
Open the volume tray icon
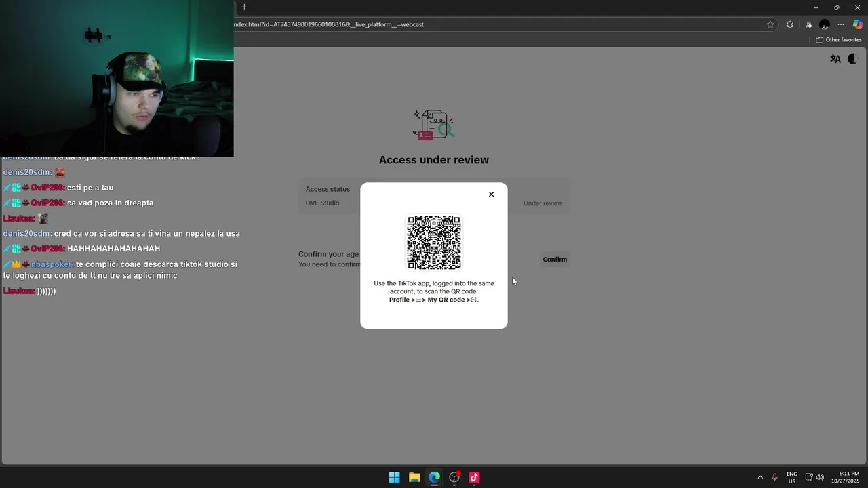click(820, 477)
